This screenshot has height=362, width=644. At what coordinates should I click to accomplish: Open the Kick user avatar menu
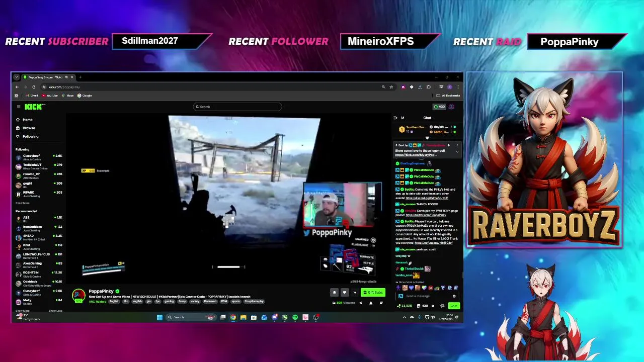tap(451, 107)
